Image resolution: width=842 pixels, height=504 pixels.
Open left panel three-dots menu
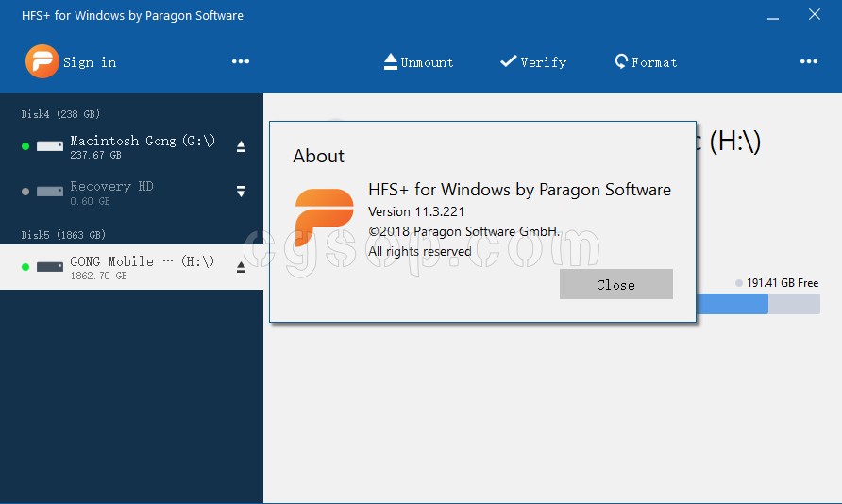click(241, 62)
